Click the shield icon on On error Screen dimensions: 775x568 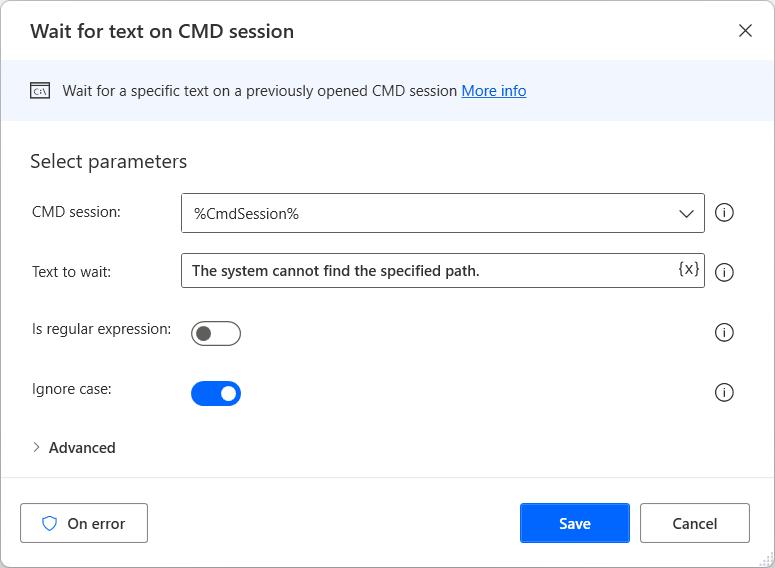49,523
